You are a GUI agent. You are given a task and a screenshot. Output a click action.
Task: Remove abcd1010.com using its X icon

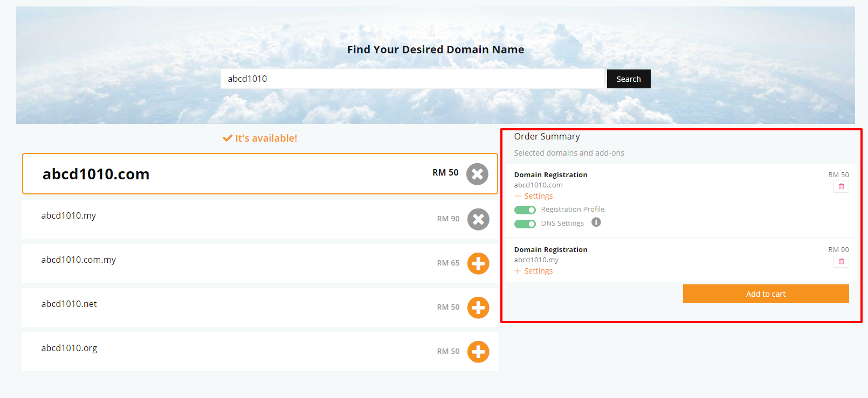tap(477, 174)
